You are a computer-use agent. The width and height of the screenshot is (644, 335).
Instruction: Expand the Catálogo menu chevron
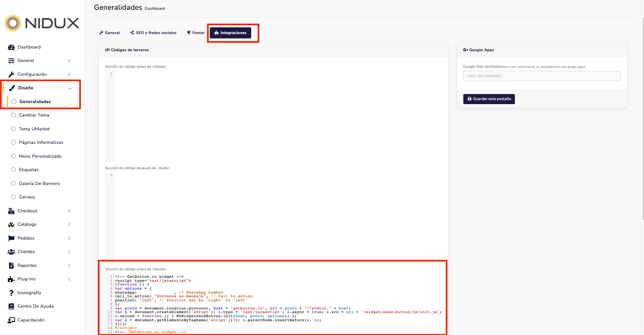click(69, 224)
